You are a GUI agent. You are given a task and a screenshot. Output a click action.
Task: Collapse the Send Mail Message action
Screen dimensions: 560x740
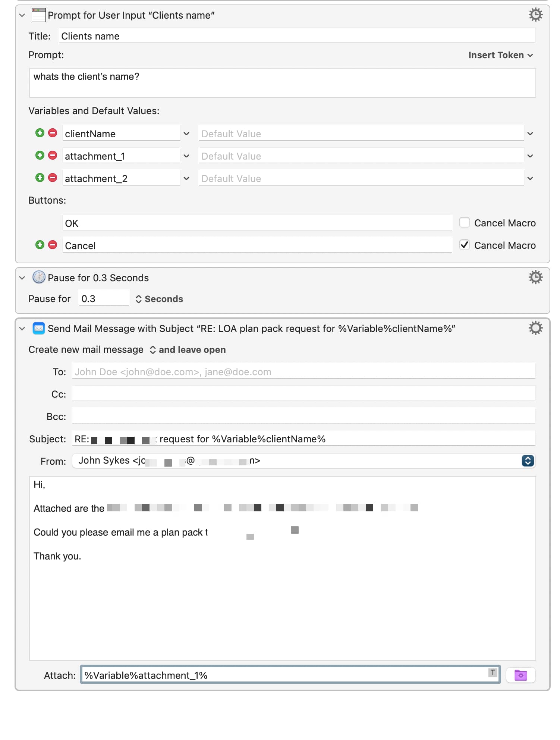pyautogui.click(x=22, y=329)
